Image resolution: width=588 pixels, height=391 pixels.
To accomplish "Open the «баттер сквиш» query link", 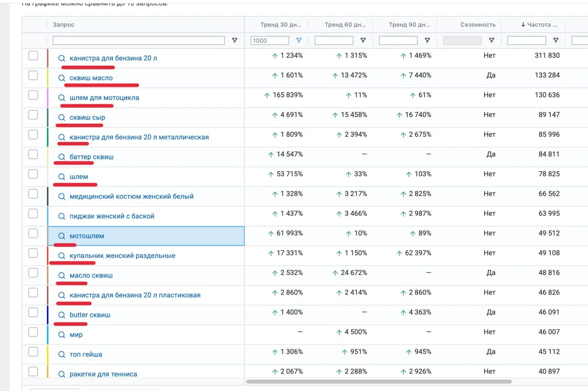I will 91,157.
